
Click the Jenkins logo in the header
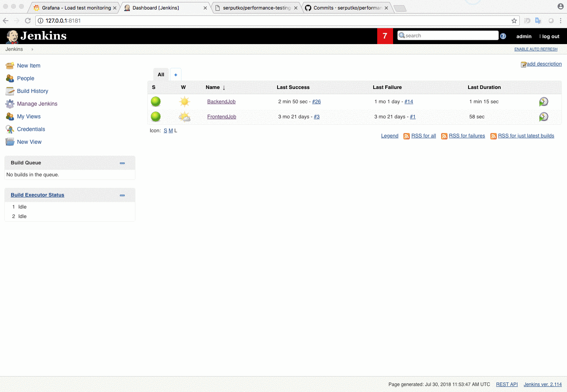point(36,36)
